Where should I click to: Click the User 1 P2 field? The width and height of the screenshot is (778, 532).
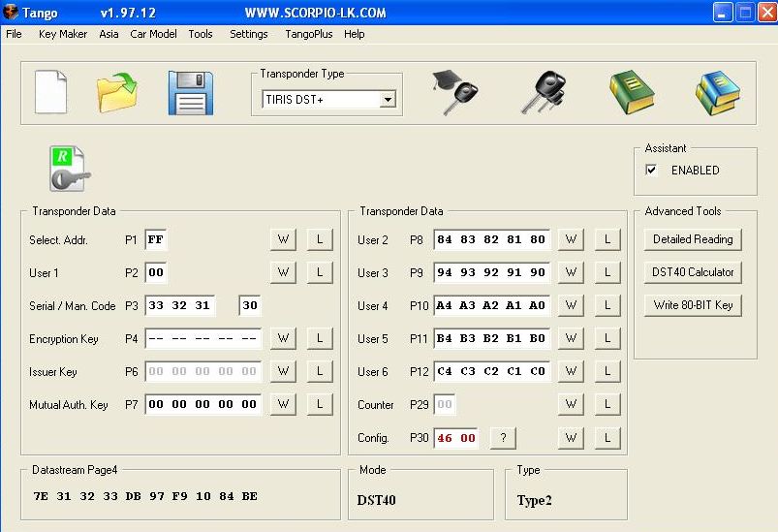[156, 272]
